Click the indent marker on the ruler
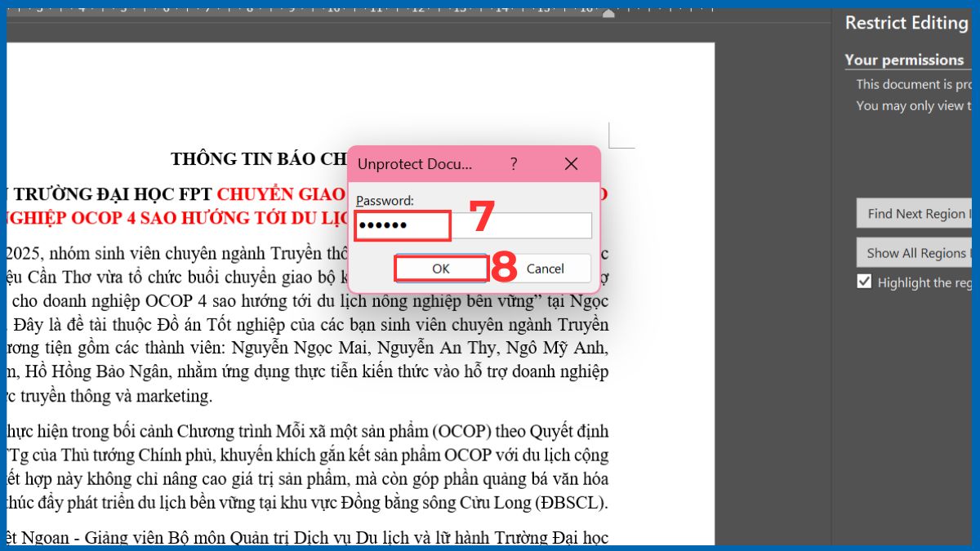 (608, 13)
